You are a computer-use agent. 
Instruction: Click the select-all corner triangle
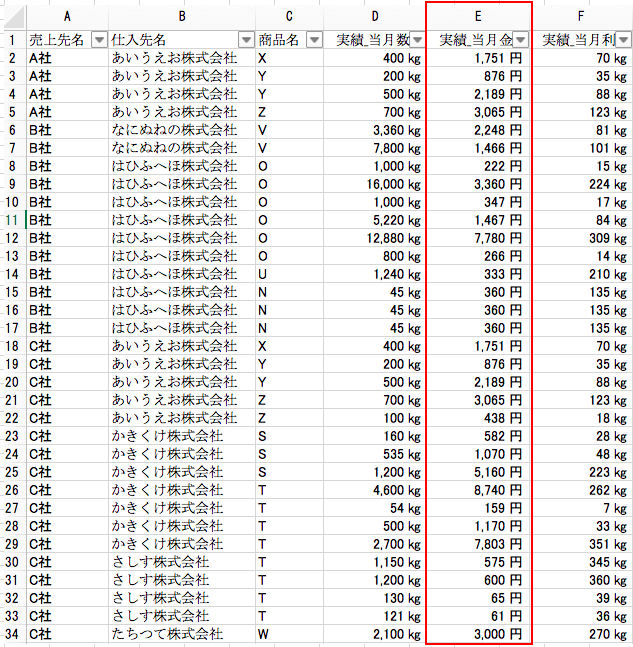[15, 17]
